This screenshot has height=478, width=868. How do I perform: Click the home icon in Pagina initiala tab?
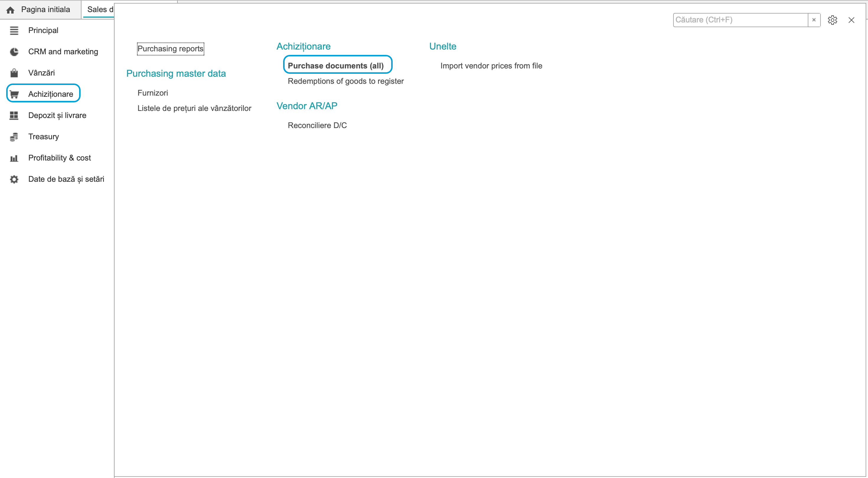pos(10,10)
